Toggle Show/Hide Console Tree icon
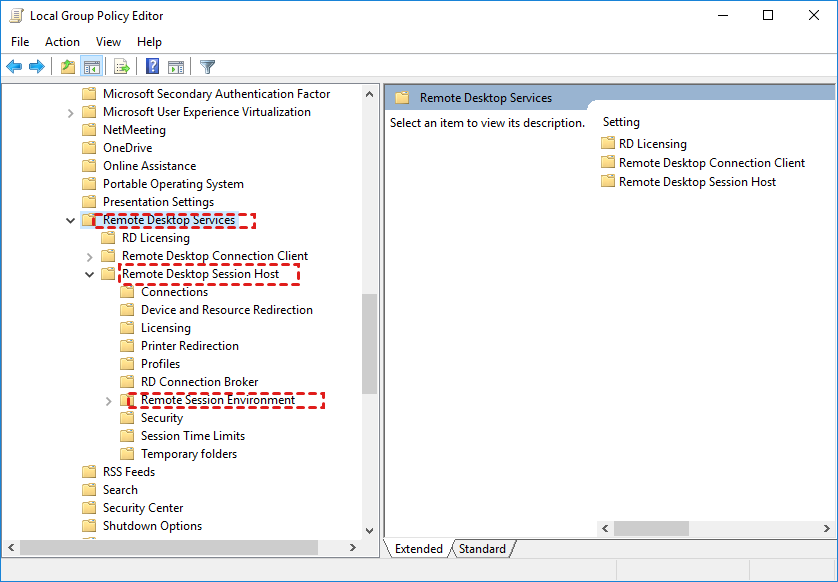 pyautogui.click(x=91, y=67)
